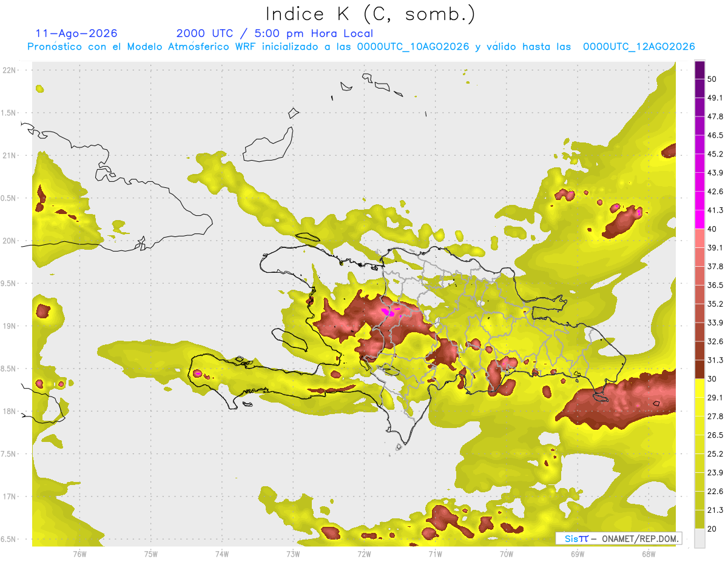Screen dimensions: 728x562
Task: Click the colorbar value "43.9"
Action: 715,173
